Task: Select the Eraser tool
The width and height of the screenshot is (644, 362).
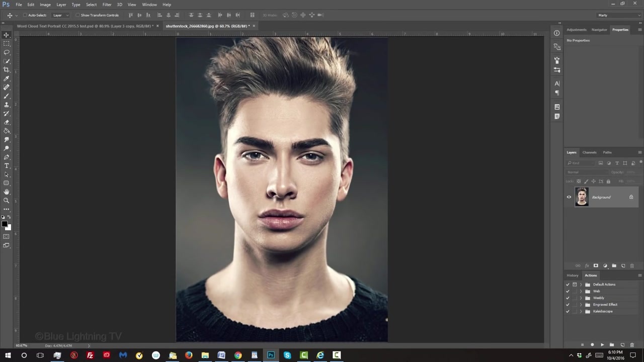Action: 7,122
